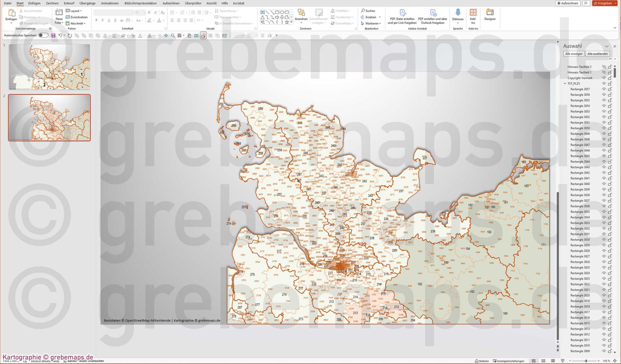Viewport: 621px width, 364px height.
Task: Switch to slide sorter view in status bar
Action: point(543,361)
